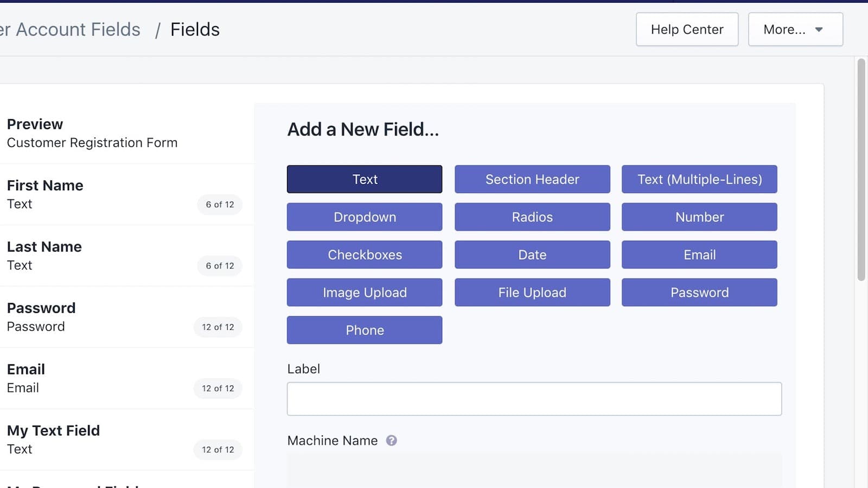Choose the Number field type
The image size is (868, 488).
(x=699, y=217)
